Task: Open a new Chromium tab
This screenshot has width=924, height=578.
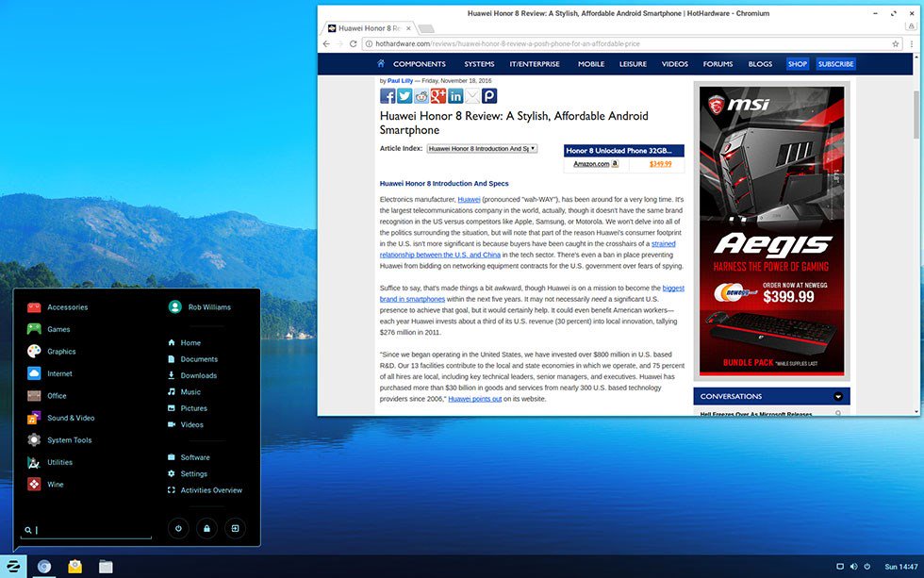Action: [426, 28]
